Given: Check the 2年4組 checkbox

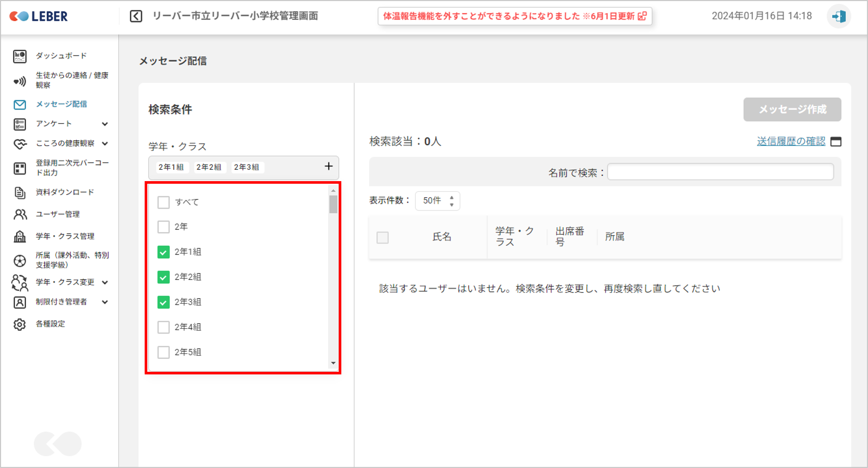Looking at the screenshot, I should pos(163,327).
